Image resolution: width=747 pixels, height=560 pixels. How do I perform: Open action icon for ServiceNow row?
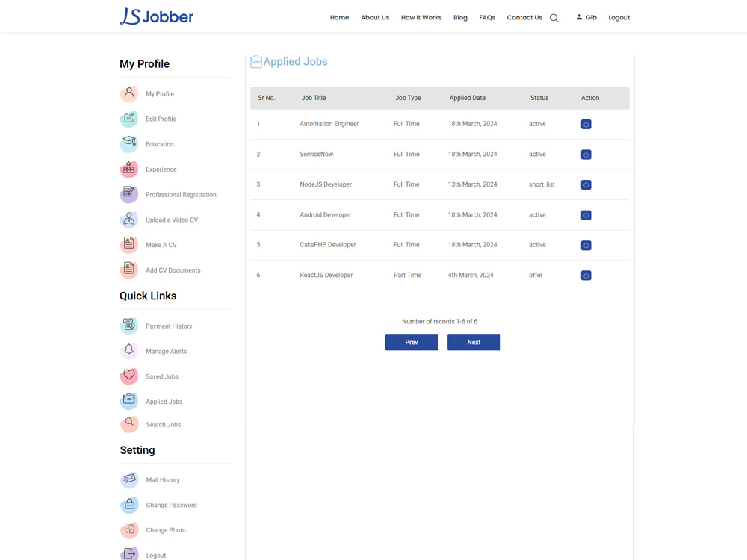point(586,155)
